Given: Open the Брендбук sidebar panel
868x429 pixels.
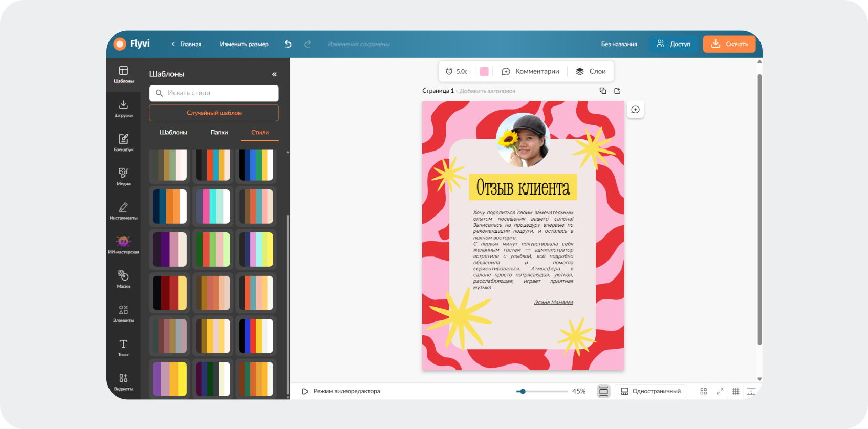Looking at the screenshot, I should [x=123, y=143].
